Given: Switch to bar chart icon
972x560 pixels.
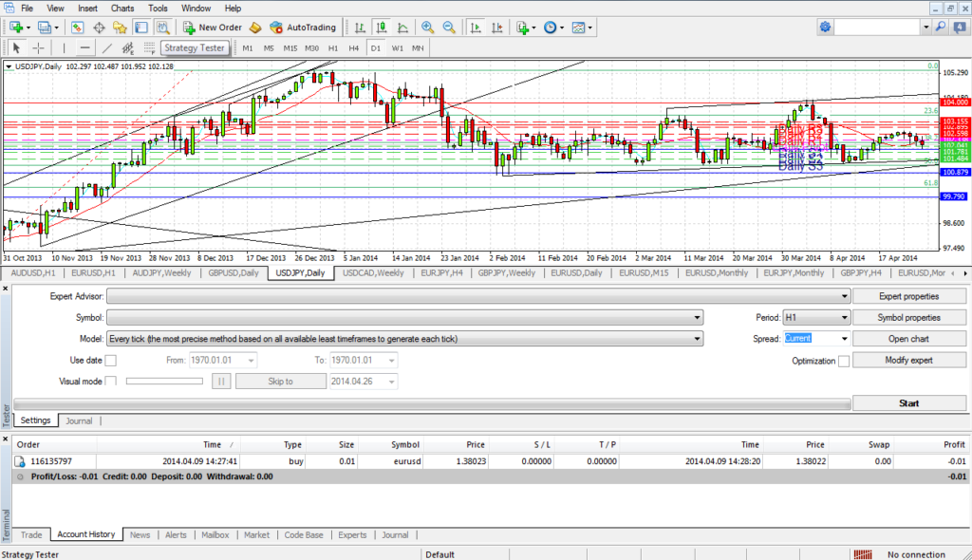Looking at the screenshot, I should pos(360,28).
